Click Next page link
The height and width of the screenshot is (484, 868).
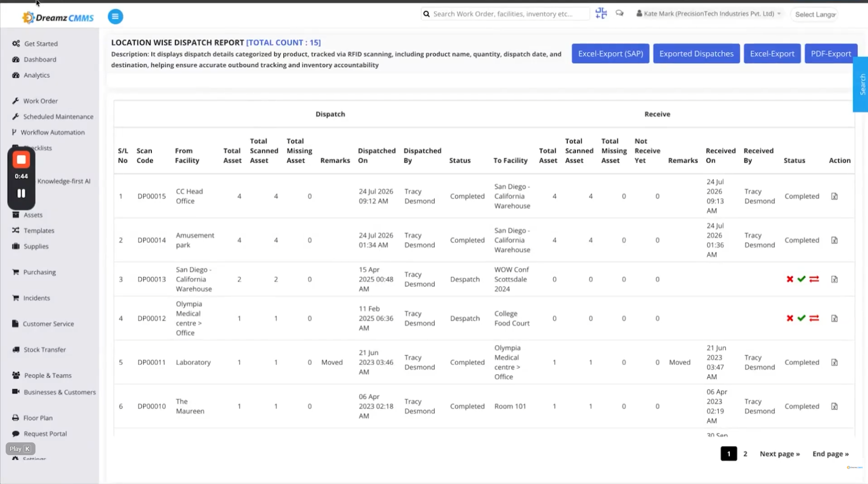(x=780, y=454)
